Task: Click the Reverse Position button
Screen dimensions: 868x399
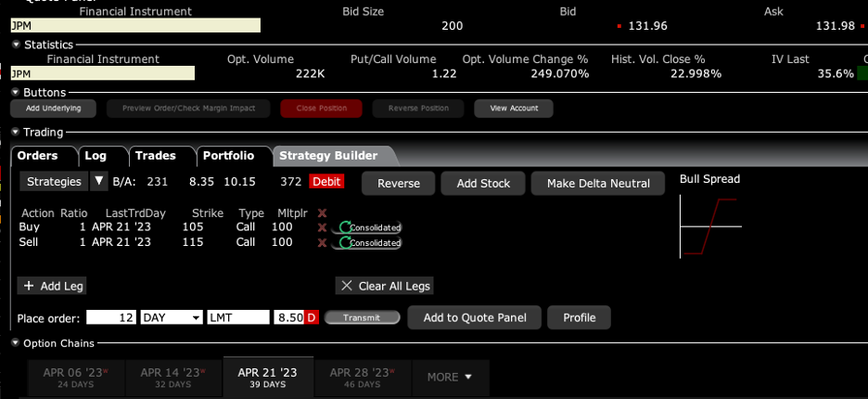Action: pos(418,109)
